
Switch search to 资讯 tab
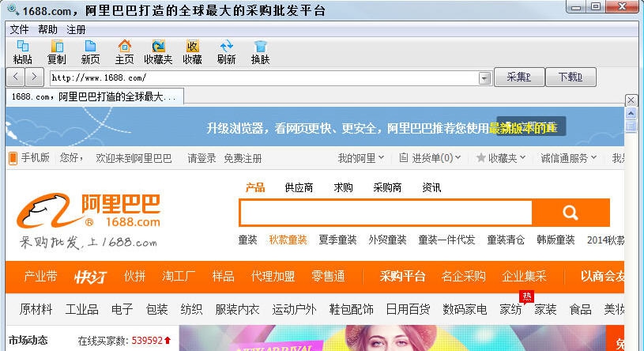[x=431, y=188]
